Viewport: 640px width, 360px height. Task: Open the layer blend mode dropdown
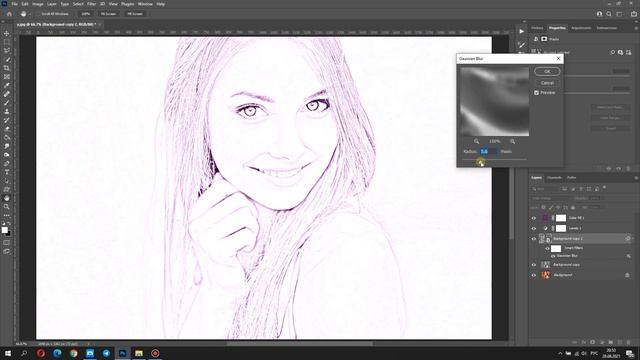tap(551, 198)
